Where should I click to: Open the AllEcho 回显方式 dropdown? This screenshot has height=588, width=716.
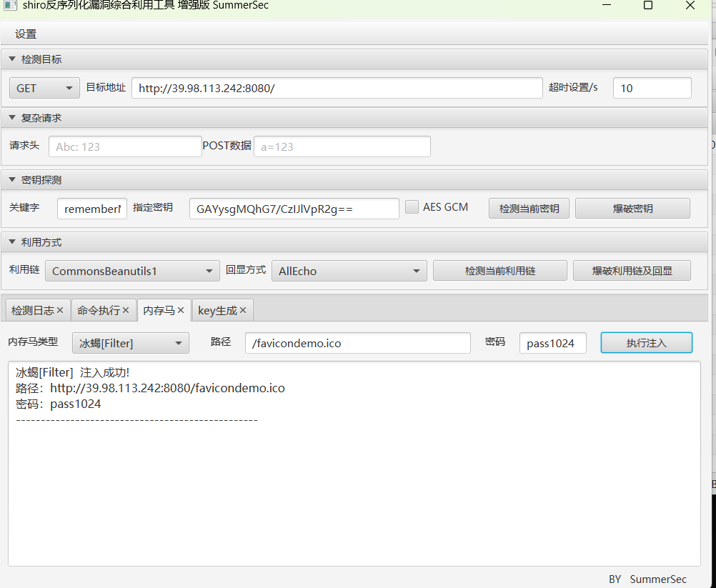(x=349, y=271)
